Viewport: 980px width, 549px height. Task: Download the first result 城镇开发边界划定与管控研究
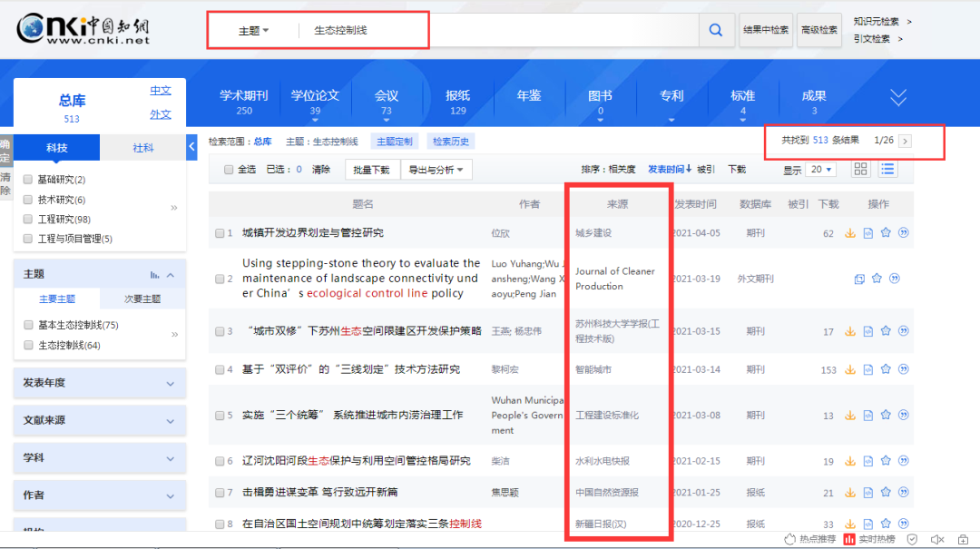click(850, 233)
